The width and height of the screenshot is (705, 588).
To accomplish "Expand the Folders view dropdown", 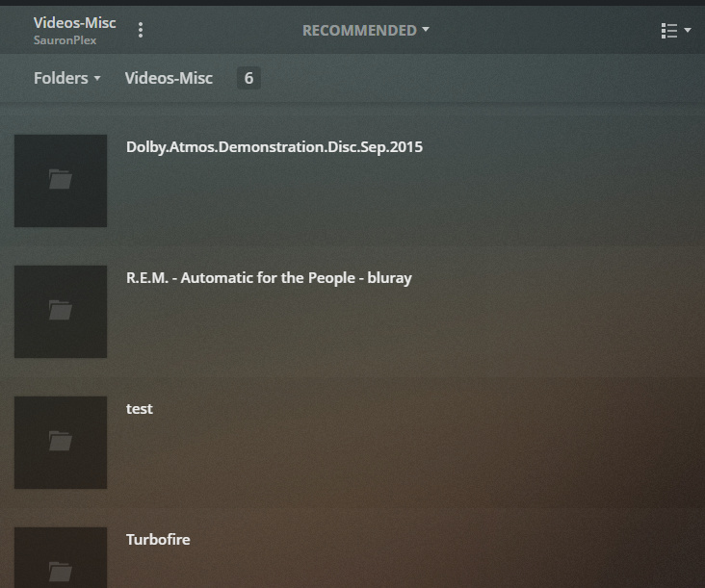I will click(67, 78).
